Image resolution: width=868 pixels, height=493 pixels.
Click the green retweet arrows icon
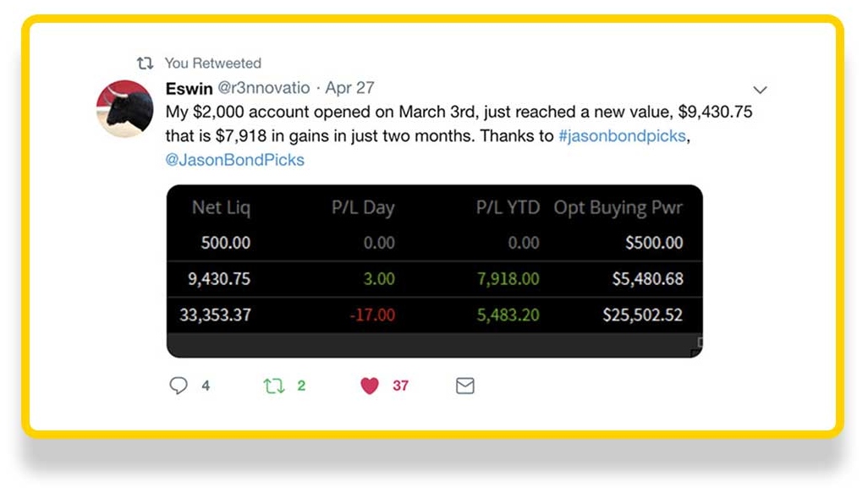(273, 385)
